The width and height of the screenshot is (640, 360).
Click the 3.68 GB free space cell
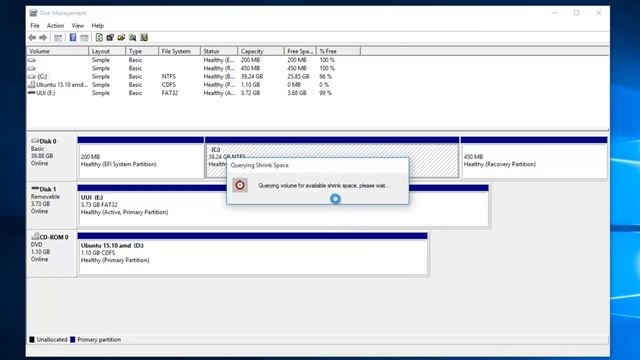tap(297, 93)
